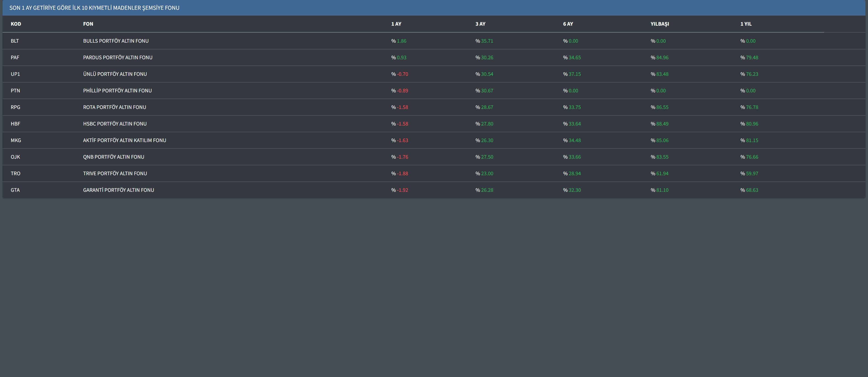Open AKTİF PORTFÖY ALTIN KATILIM FONU
Image resolution: width=868 pixels, height=377 pixels.
(124, 140)
